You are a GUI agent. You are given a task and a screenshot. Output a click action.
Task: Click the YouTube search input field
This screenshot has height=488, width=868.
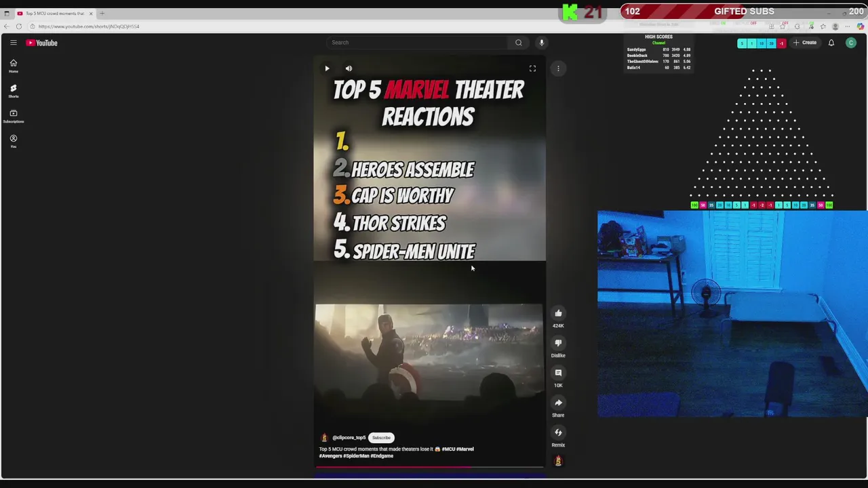pyautogui.click(x=417, y=43)
